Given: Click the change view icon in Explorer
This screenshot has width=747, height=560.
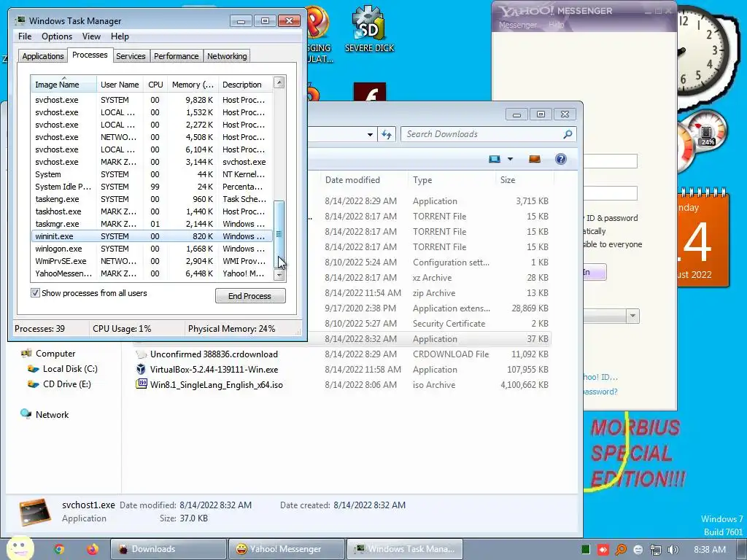Looking at the screenshot, I should (x=495, y=159).
